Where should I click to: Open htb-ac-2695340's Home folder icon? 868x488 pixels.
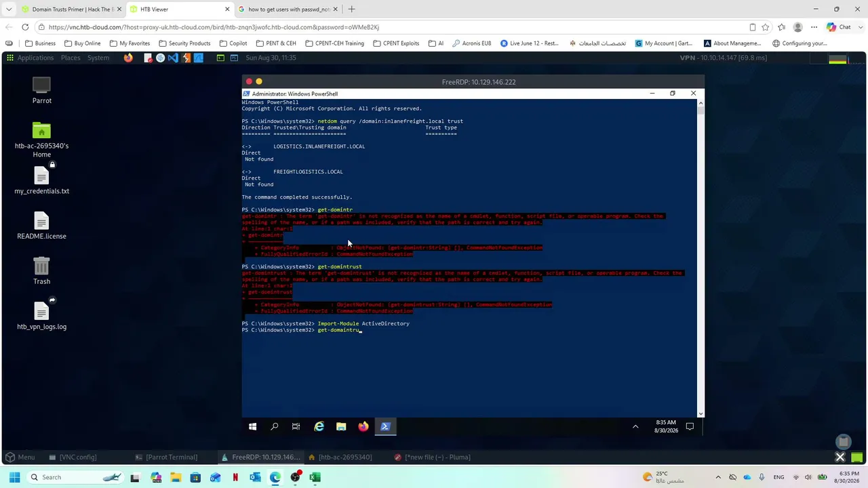pos(41,140)
